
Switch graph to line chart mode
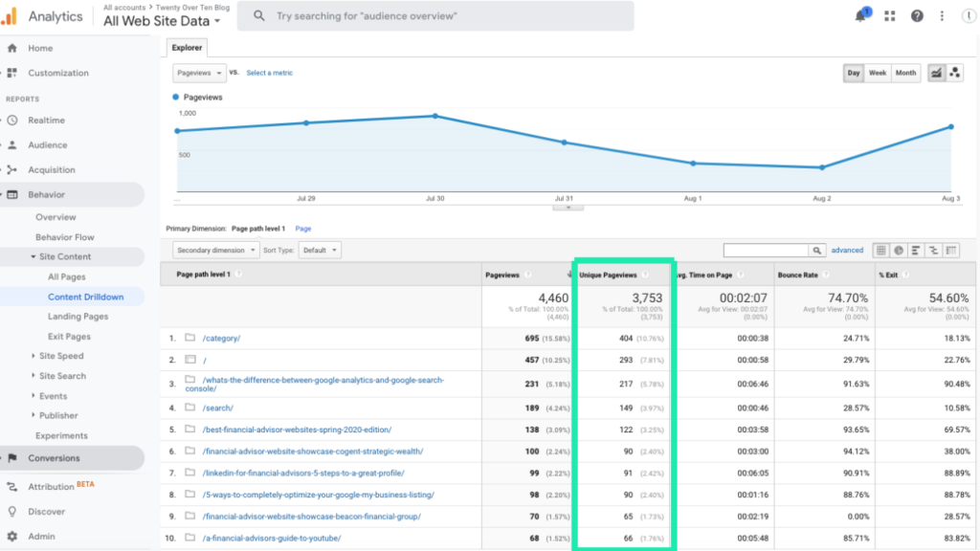point(934,73)
